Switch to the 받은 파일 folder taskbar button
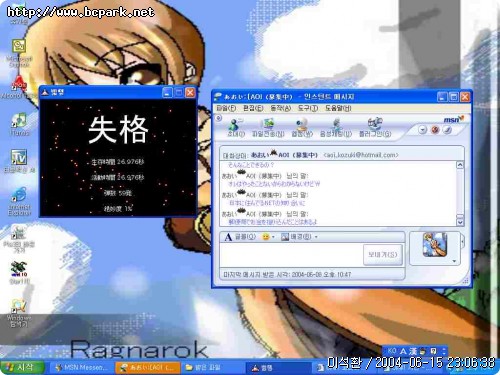Viewport: 500px width, 375px height. 213,367
